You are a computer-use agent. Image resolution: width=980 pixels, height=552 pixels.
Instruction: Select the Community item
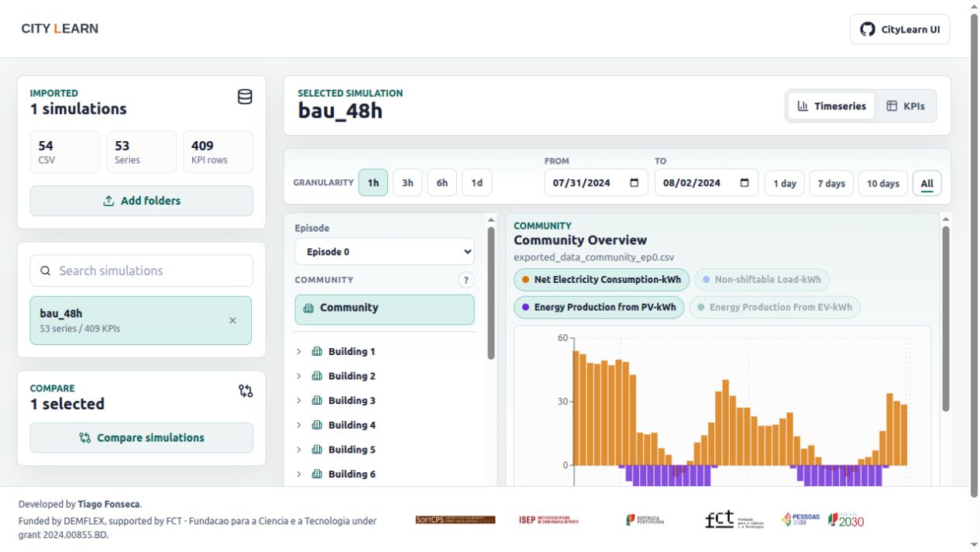point(384,309)
